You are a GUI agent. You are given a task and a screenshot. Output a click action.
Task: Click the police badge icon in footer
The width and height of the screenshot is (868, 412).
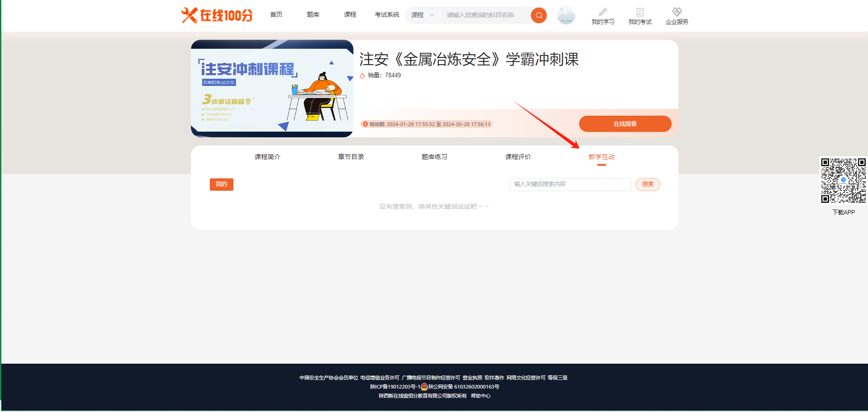point(424,387)
